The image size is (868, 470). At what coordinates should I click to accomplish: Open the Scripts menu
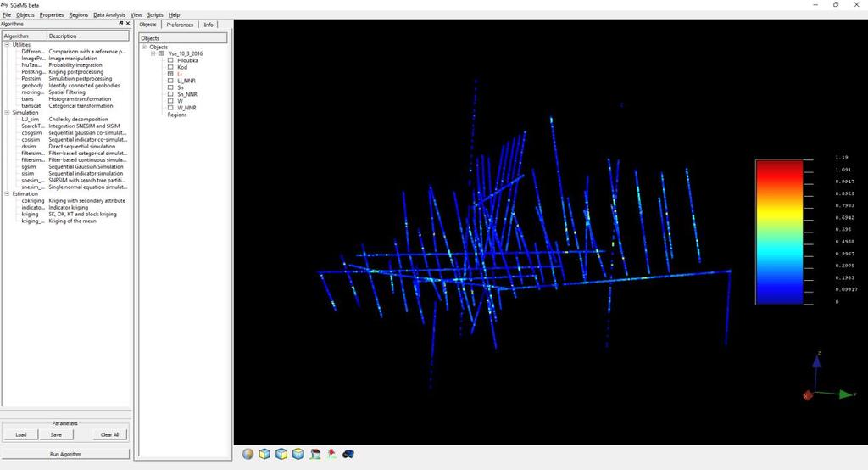[x=155, y=15]
